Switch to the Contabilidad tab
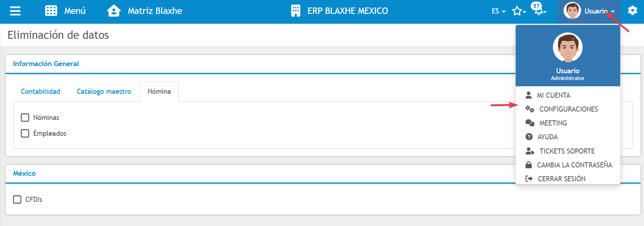The image size is (644, 226). click(40, 91)
